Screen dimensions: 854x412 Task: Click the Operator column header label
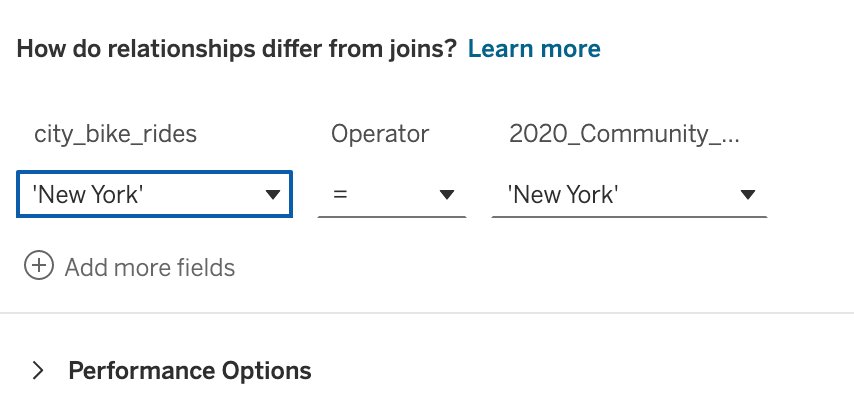[x=380, y=134]
